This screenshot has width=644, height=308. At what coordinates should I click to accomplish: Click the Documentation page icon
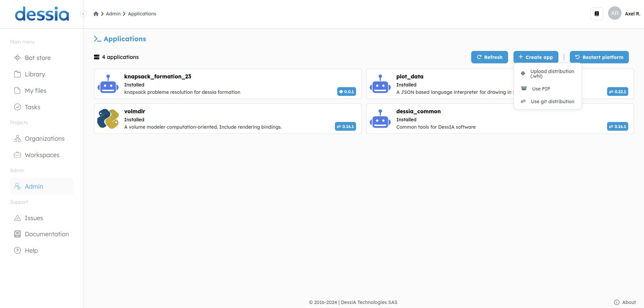pos(17,234)
